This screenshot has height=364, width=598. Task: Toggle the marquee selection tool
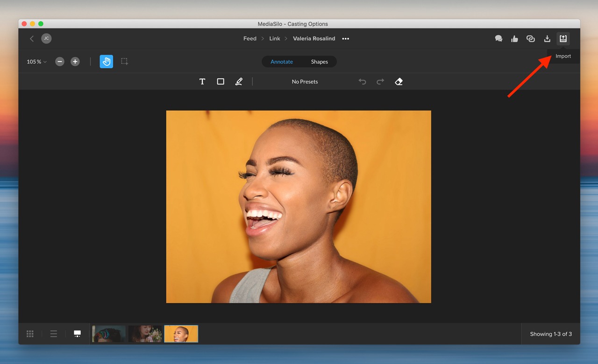tap(124, 62)
